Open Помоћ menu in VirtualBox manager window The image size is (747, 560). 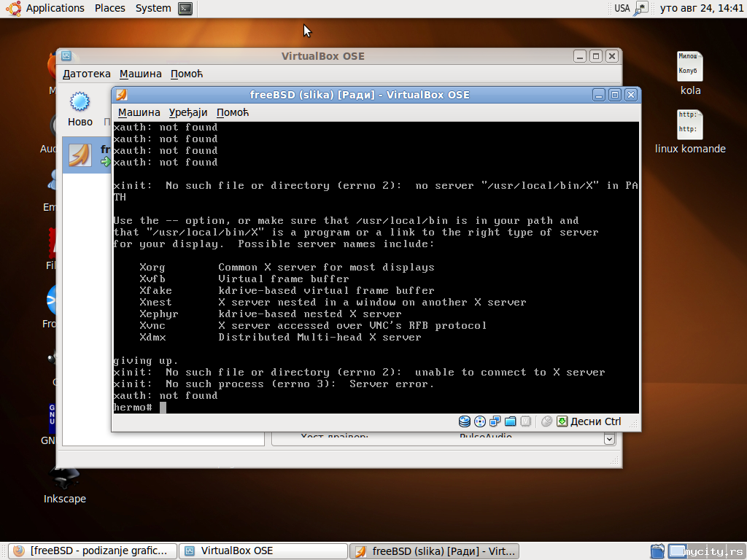(x=187, y=74)
